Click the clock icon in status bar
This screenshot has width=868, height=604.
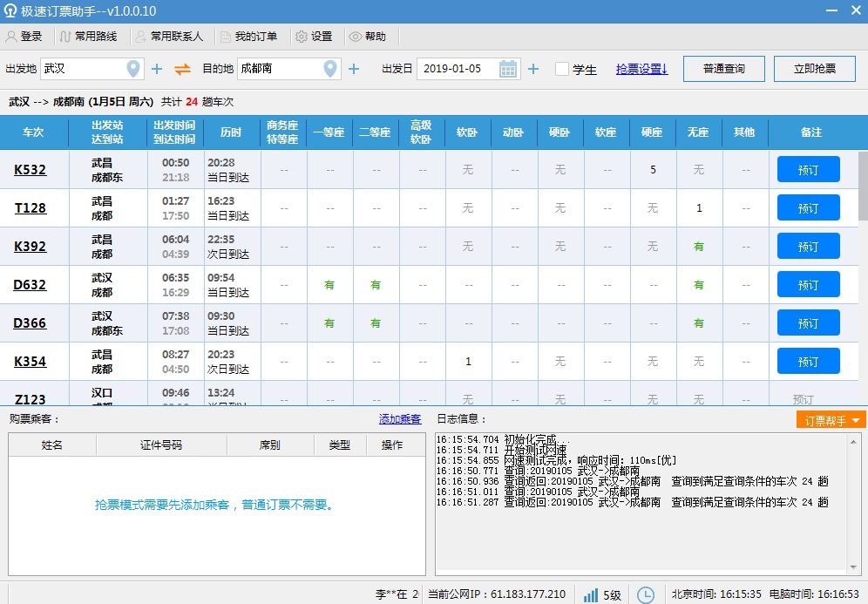point(646,594)
